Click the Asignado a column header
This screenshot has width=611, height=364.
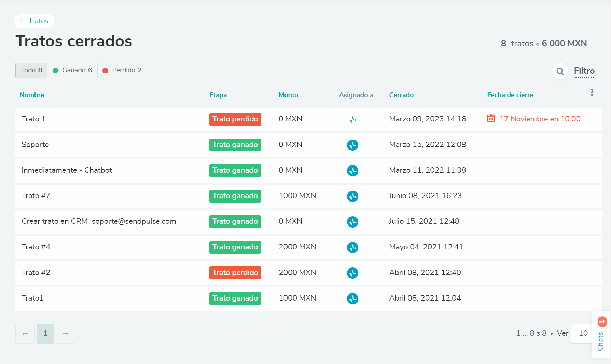coord(356,95)
